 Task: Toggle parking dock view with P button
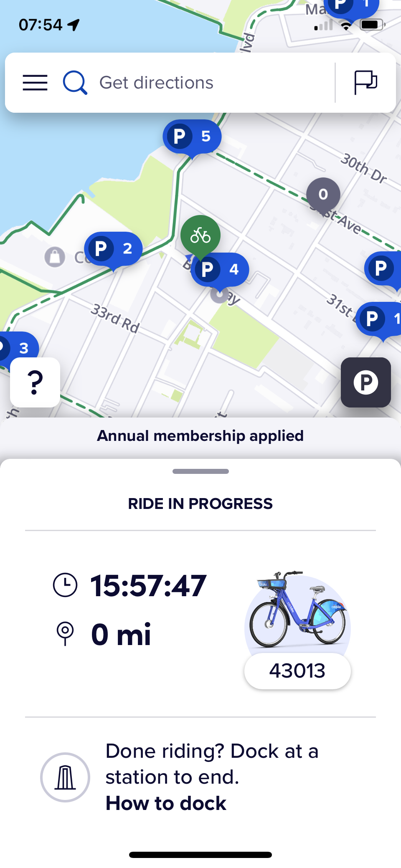[x=366, y=382]
